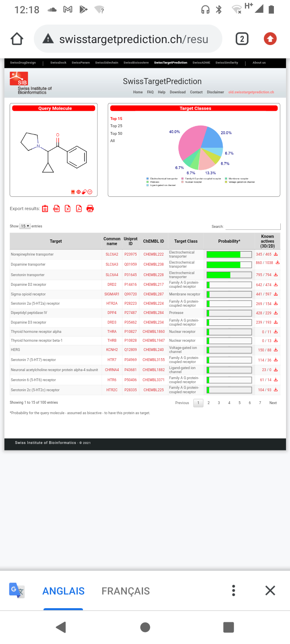The height and width of the screenshot is (644, 290).
Task: Export results as CSV file
Action: click(56, 208)
